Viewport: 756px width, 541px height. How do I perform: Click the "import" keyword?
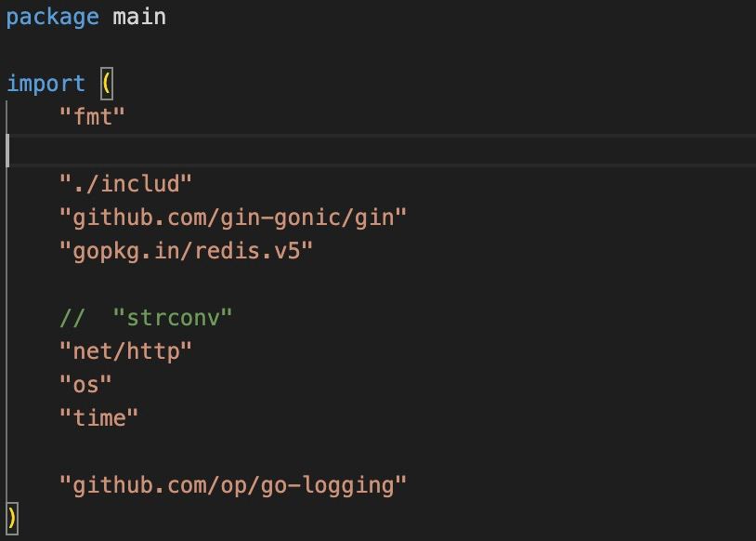(x=46, y=84)
